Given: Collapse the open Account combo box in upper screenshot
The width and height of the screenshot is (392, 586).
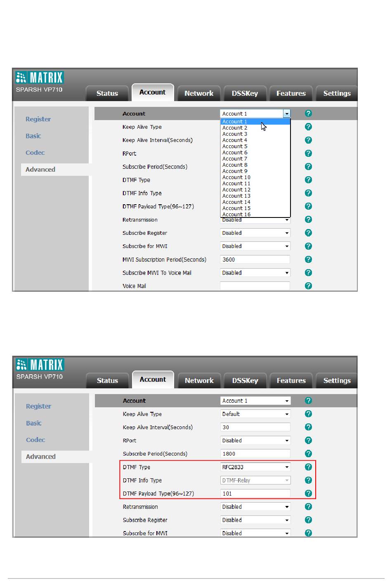Looking at the screenshot, I should [255, 113].
